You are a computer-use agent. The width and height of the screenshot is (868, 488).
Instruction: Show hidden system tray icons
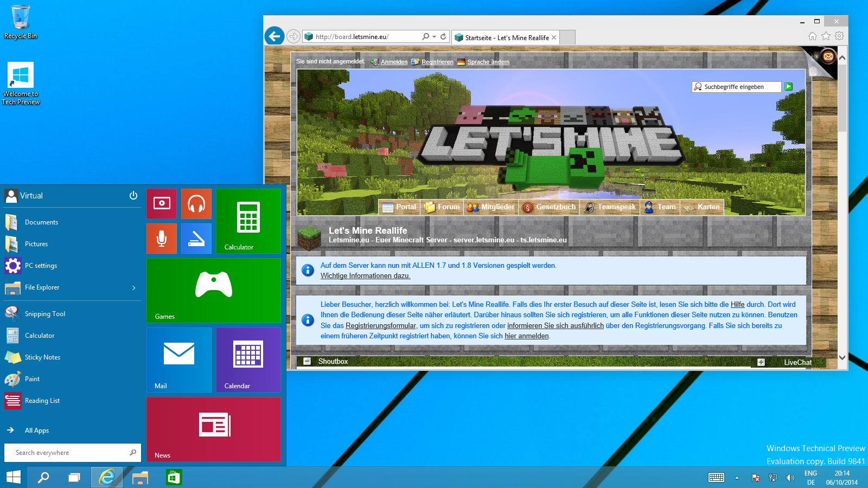click(737, 478)
